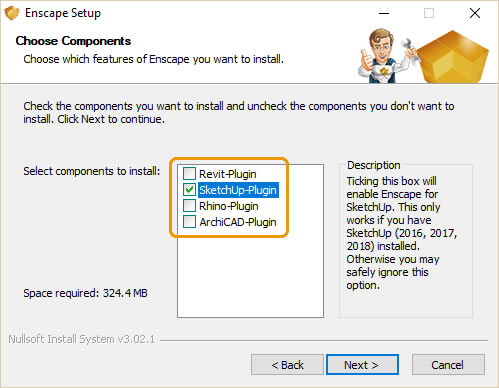This screenshot has height=388, width=499.
Task: Click the disabled maximize window button
Action: pyautogui.click(x=429, y=13)
